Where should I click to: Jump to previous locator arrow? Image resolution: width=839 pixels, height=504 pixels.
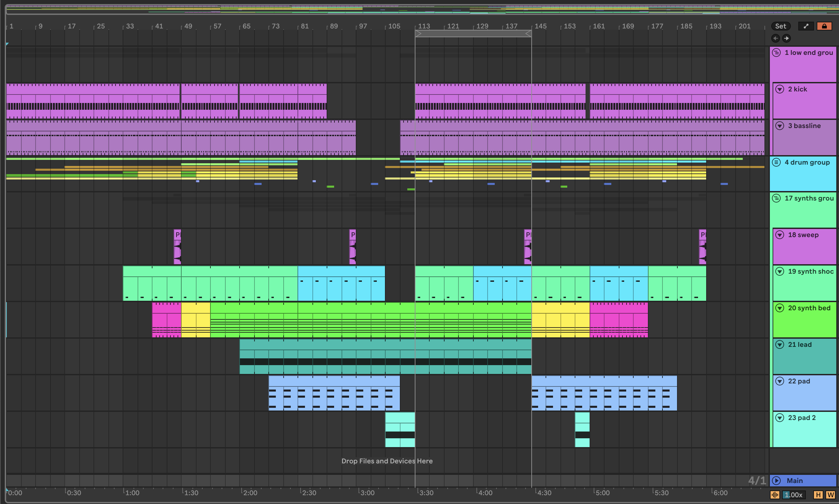[776, 38]
